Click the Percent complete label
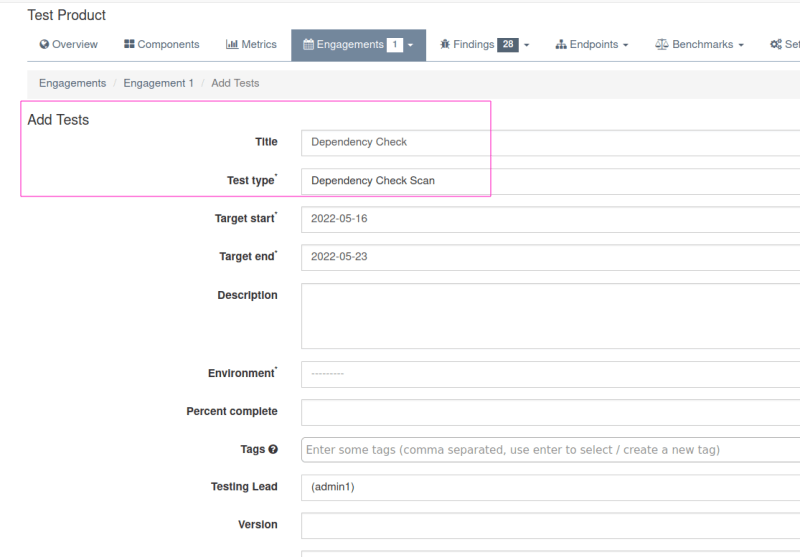800x557 pixels. point(232,411)
